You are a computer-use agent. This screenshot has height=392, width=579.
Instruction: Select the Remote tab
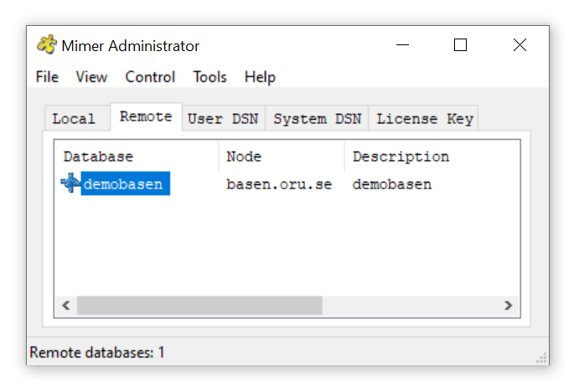coord(146,116)
